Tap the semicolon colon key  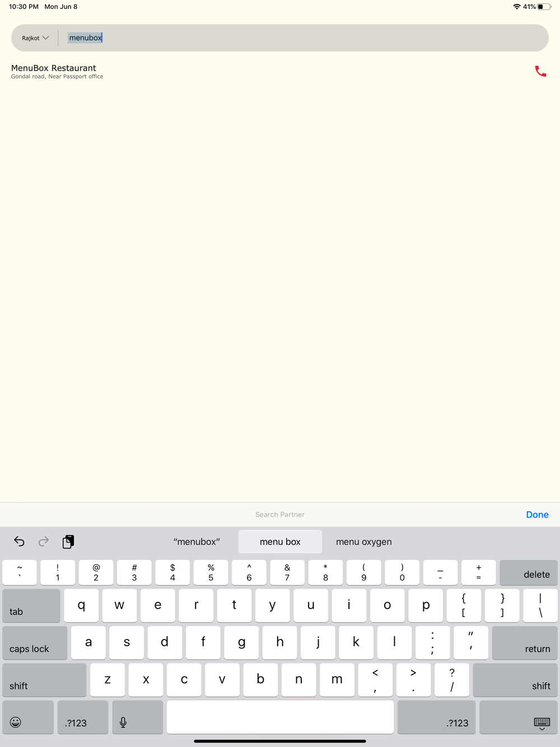(x=432, y=642)
